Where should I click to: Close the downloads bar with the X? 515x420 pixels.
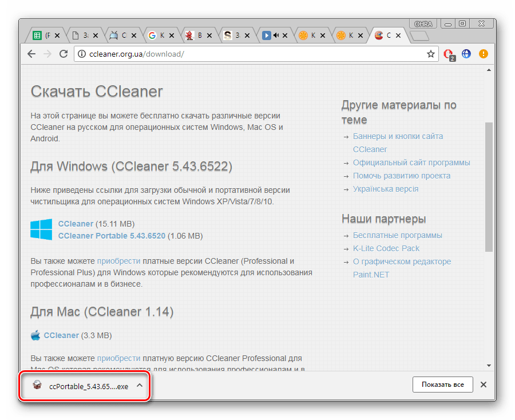point(484,385)
